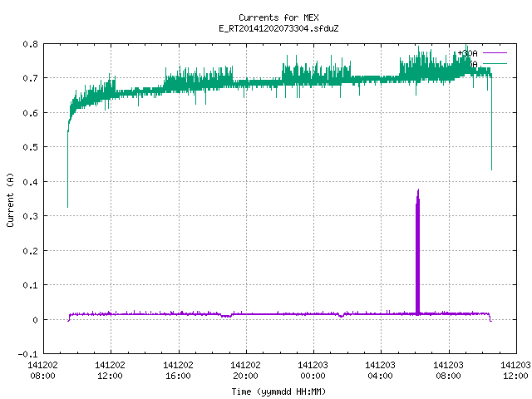Screen dimensions: 532x399
Task: Click the 0.8 y-axis tick label
Action: point(30,44)
